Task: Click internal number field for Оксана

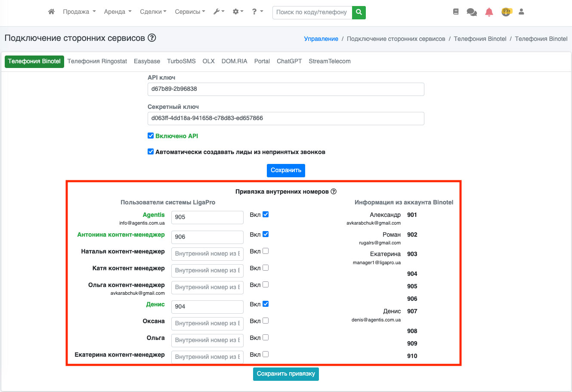Action: pos(207,323)
